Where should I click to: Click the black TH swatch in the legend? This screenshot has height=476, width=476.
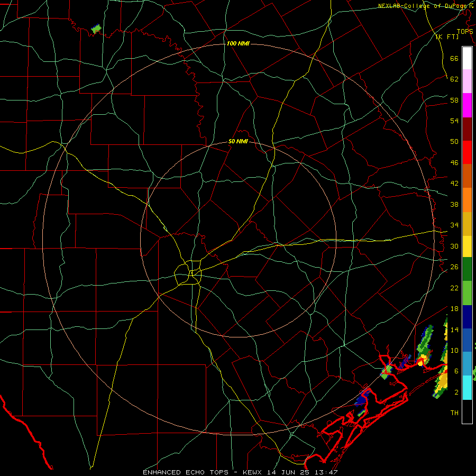point(467,411)
